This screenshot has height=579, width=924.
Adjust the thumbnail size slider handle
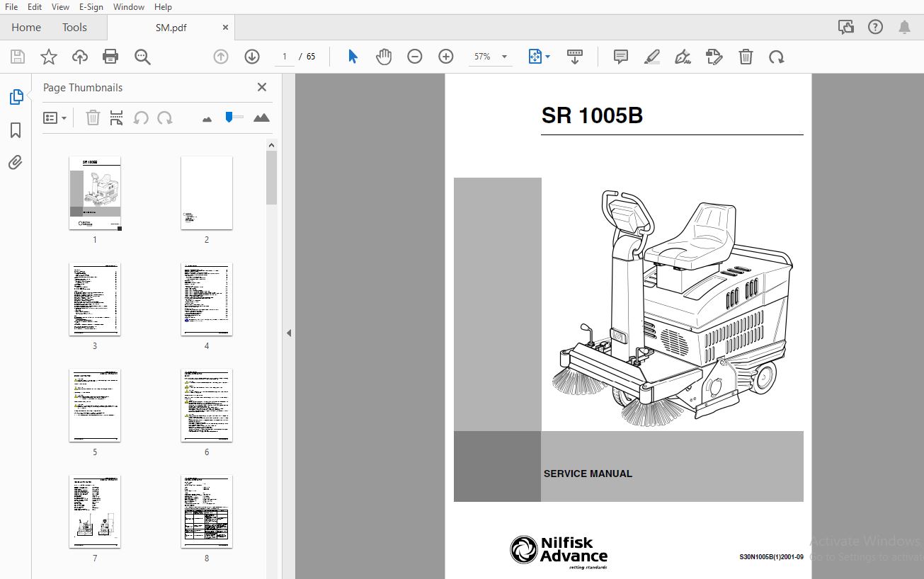[x=229, y=117]
